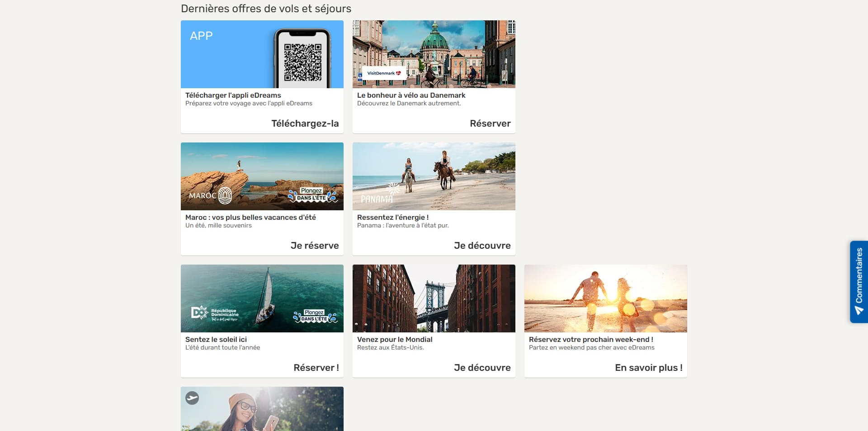The height and width of the screenshot is (431, 868).
Task: Click the VisitDenmark logo badge
Action: (384, 73)
